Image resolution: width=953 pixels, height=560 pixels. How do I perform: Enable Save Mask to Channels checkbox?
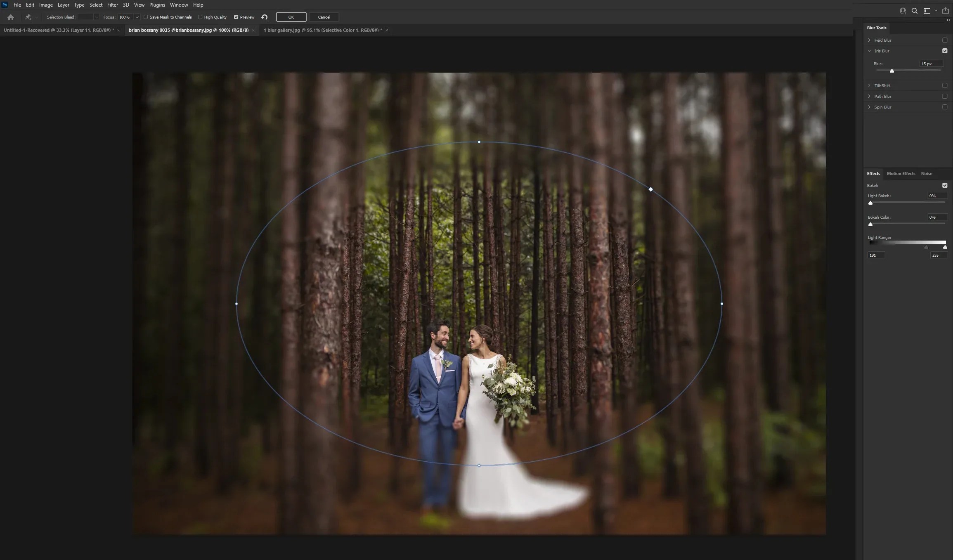click(x=146, y=17)
